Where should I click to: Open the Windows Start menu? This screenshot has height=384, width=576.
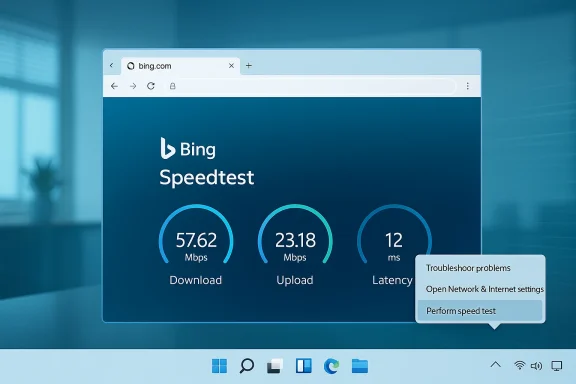219,366
